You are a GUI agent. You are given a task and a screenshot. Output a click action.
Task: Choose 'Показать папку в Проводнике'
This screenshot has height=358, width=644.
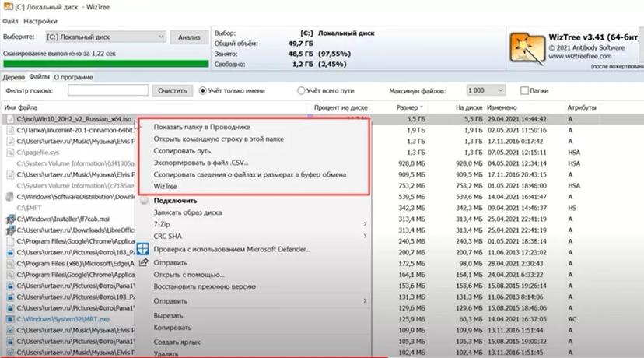pyautogui.click(x=201, y=127)
